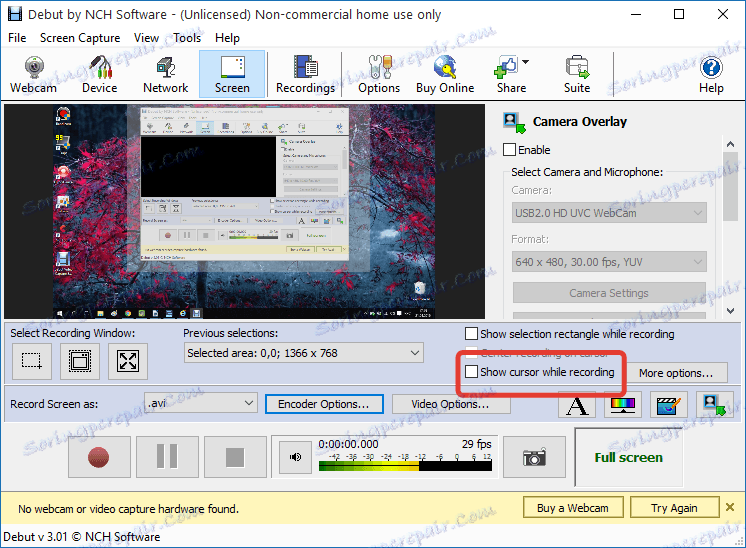Click camera overlay icon in bottom toolbar

[714, 405]
